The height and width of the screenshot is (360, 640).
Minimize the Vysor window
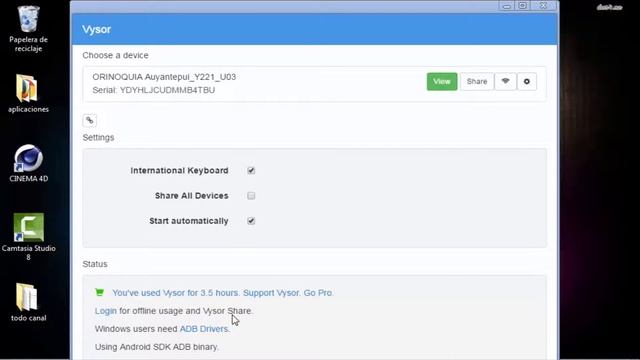507,6
